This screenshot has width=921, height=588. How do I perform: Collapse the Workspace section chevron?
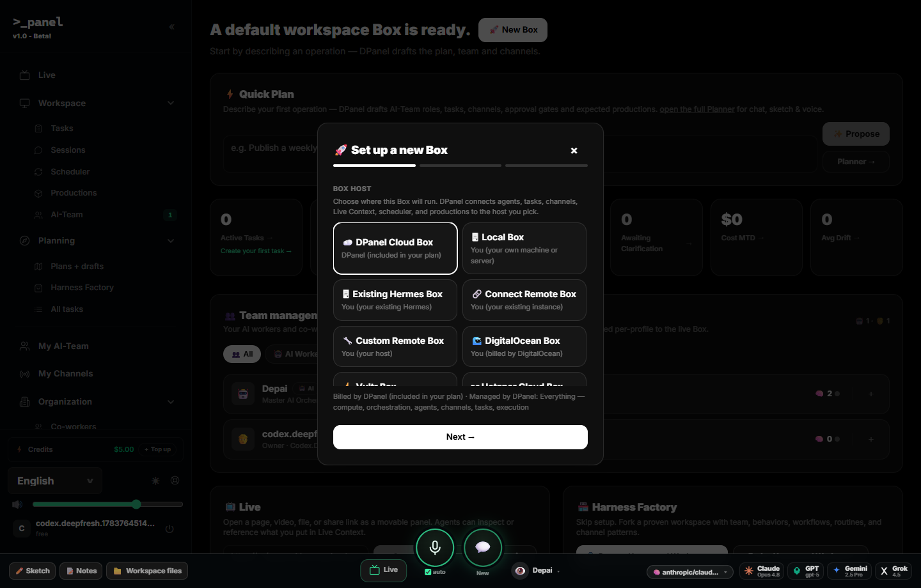[171, 103]
